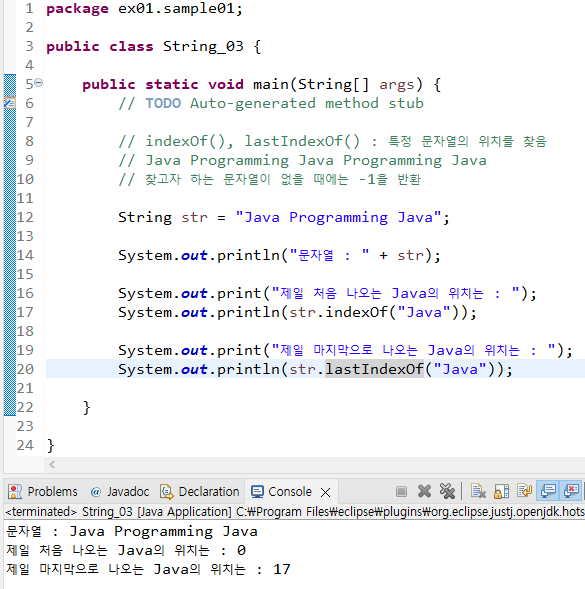Remove the launch with the single X icon
585x589 pixels.
pos(425,491)
